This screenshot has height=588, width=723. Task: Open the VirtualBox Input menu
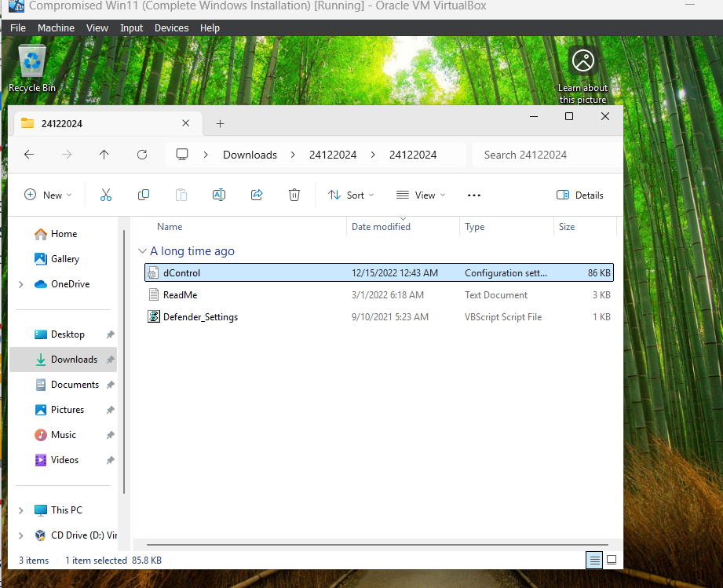(x=131, y=28)
